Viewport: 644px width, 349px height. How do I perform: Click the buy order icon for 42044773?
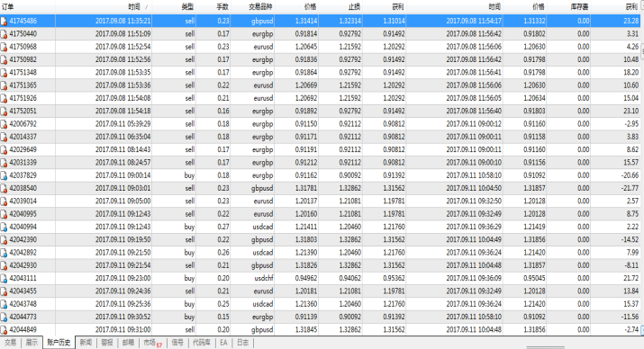(x=4, y=318)
